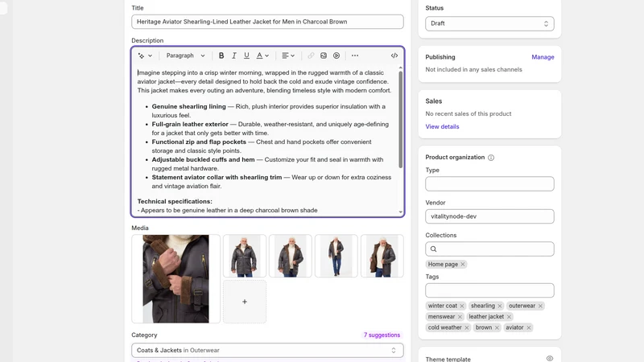
Task: Open the Category Coats & Jackets dropdown
Action: [x=267, y=351]
